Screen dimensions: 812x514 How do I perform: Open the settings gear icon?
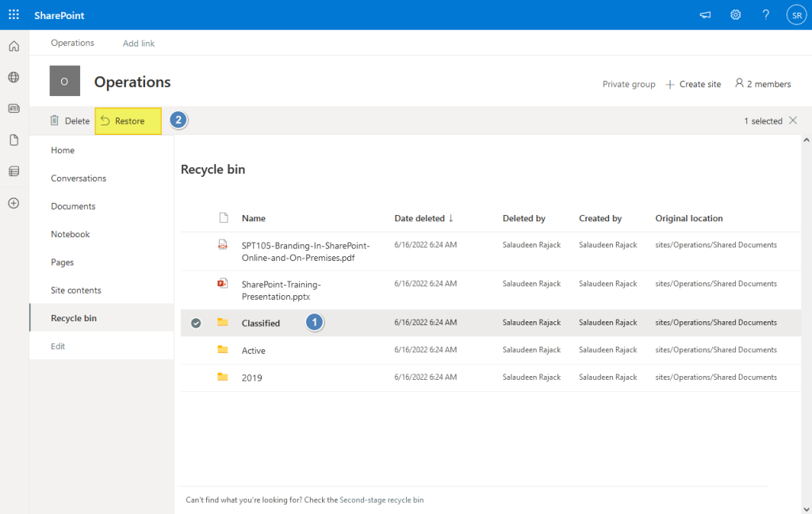(735, 15)
